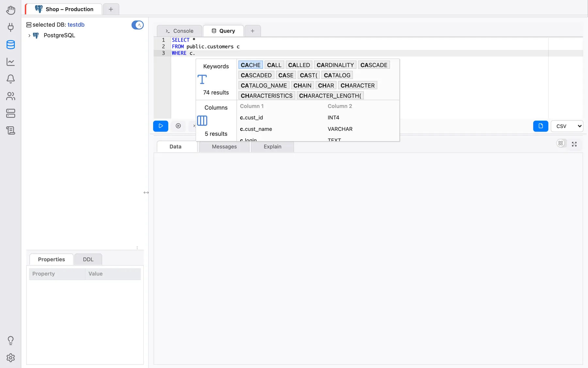Select the database icon in sidebar
The width and height of the screenshot is (588, 368).
click(x=10, y=44)
